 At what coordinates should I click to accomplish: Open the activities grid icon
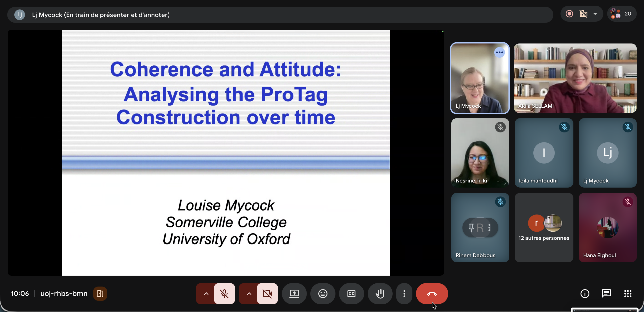tap(628, 293)
